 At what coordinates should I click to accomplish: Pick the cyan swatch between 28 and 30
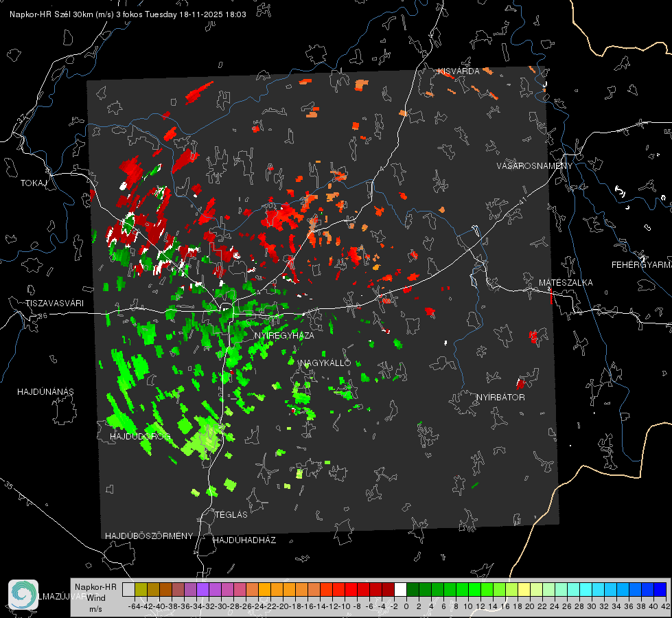tap(586, 589)
